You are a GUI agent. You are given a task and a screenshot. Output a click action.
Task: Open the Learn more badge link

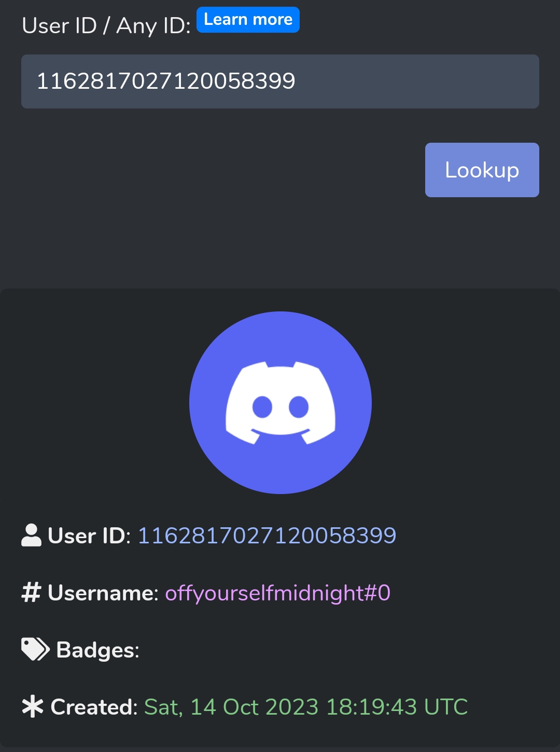(x=248, y=20)
